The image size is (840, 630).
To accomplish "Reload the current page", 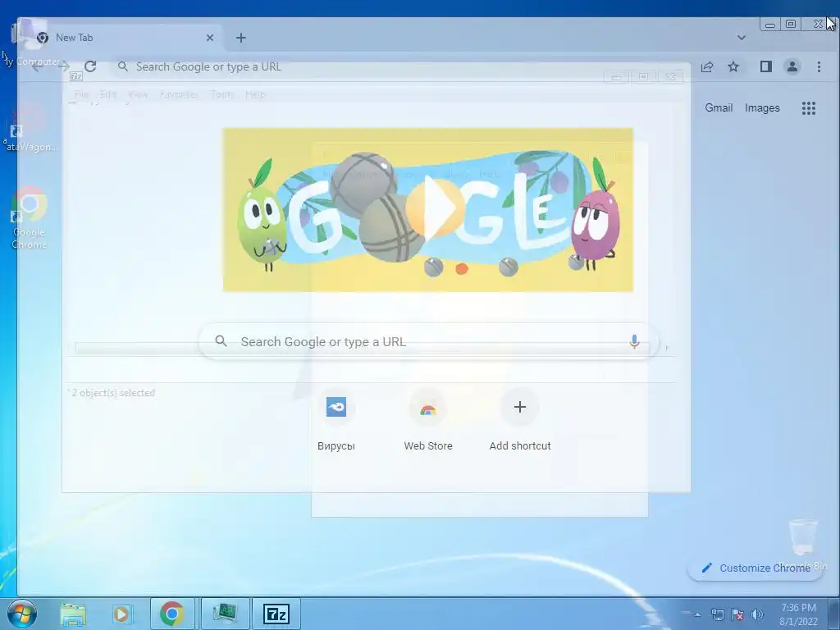I will coord(90,66).
